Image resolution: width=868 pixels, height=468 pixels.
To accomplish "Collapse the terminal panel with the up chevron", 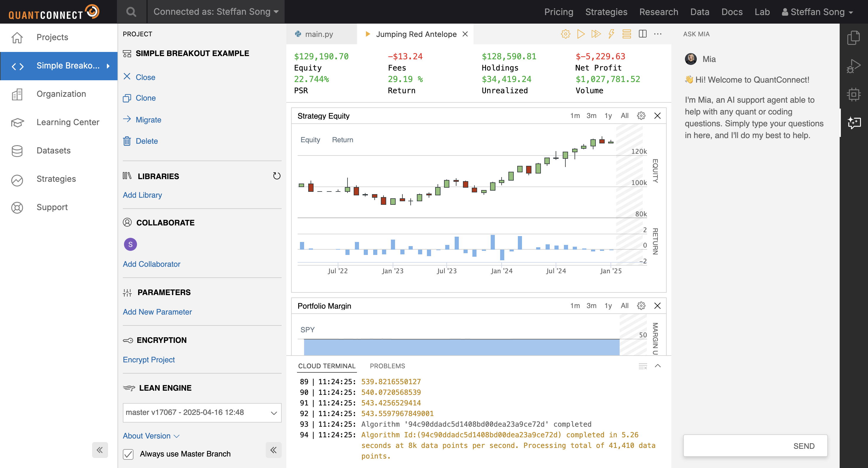I will coord(658,366).
